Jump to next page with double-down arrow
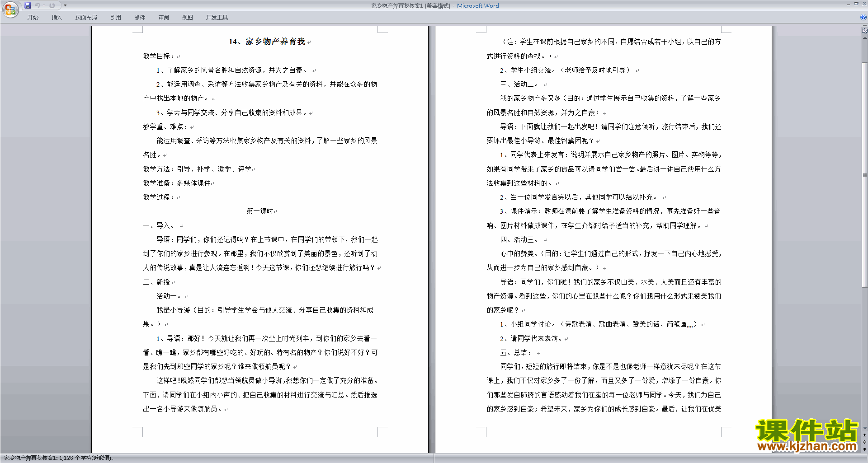This screenshot has height=463, width=868. (864, 449)
